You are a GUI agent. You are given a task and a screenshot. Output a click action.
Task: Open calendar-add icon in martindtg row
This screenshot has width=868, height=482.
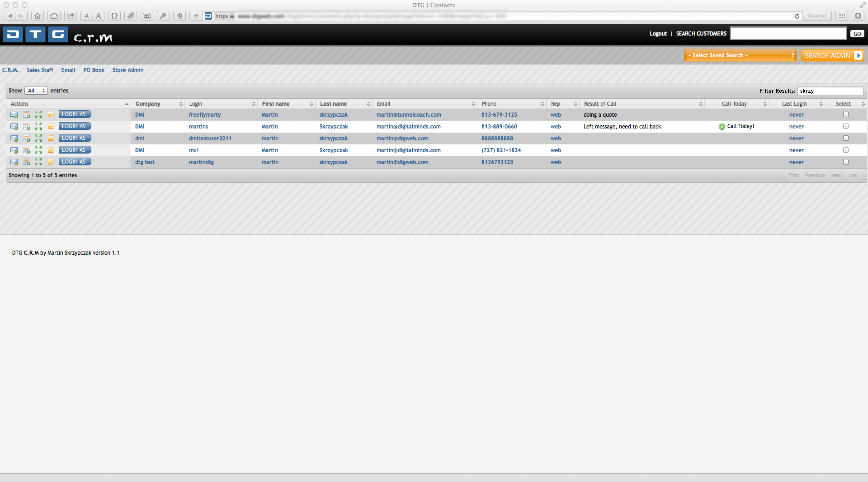click(x=26, y=162)
